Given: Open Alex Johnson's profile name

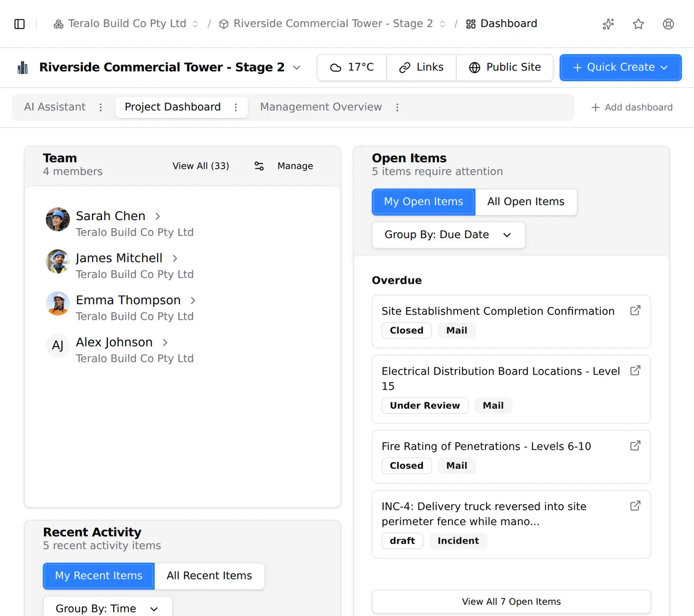Looking at the screenshot, I should (x=114, y=342).
